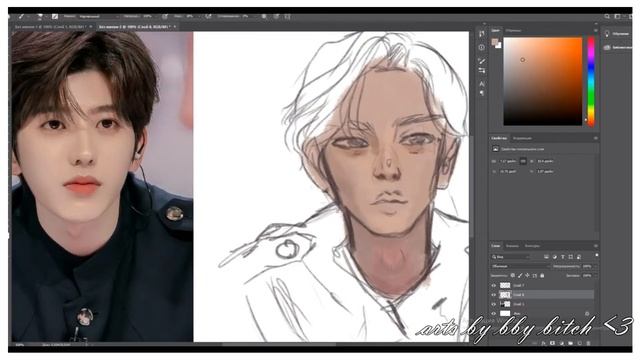Switch to the Образцы tab

[x=513, y=31]
